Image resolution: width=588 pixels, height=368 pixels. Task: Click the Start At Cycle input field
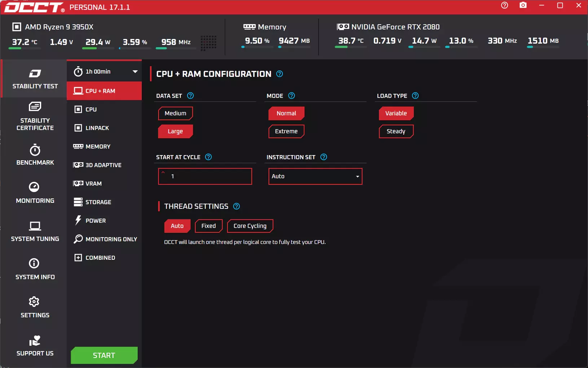tap(205, 176)
